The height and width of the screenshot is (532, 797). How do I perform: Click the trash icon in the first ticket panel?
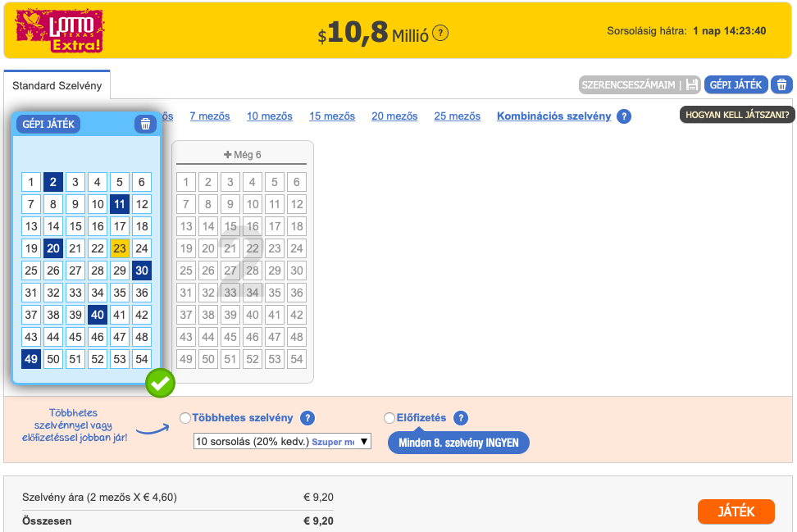[145, 124]
